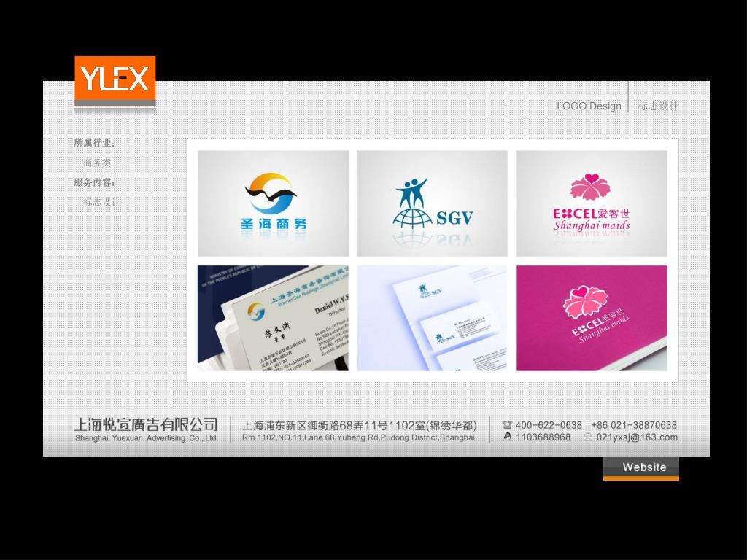Click the phone number +86 021-38870638

coord(634,425)
